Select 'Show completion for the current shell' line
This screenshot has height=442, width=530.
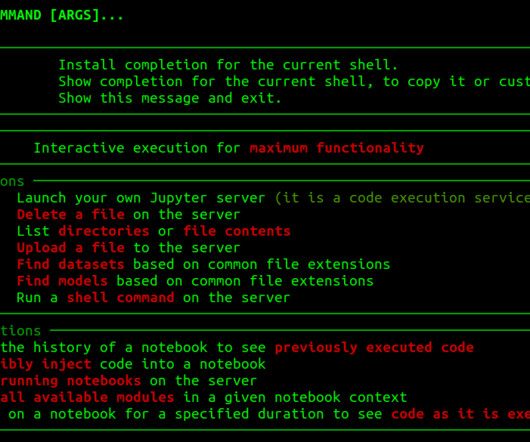294,81
